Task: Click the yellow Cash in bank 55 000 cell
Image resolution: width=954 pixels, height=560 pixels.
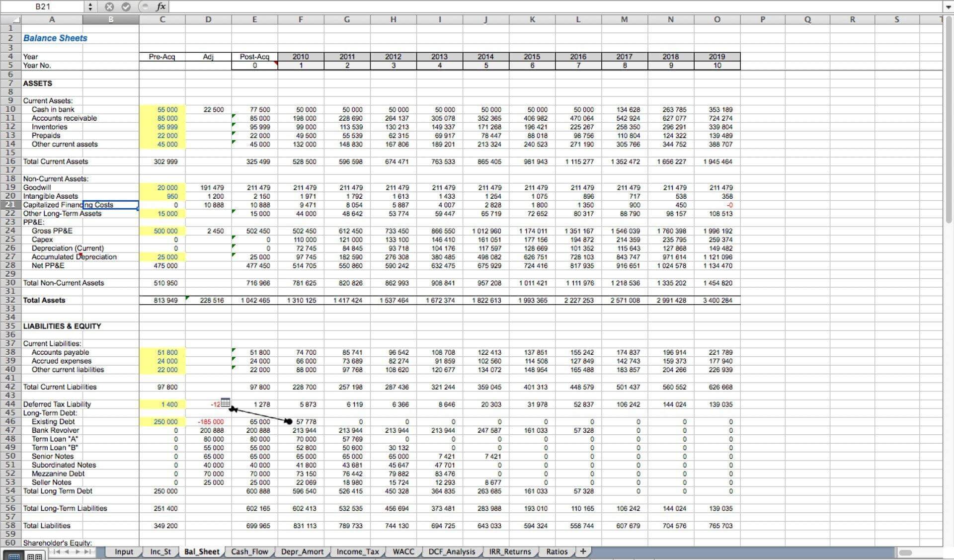Action: (x=162, y=109)
